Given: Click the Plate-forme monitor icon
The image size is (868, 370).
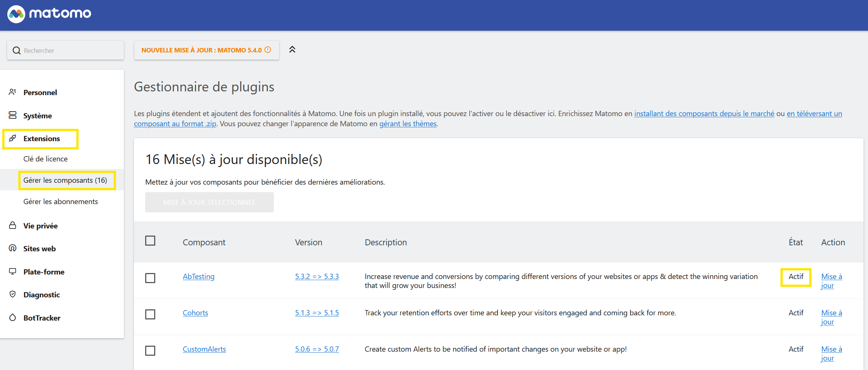Looking at the screenshot, I should pos(13,272).
